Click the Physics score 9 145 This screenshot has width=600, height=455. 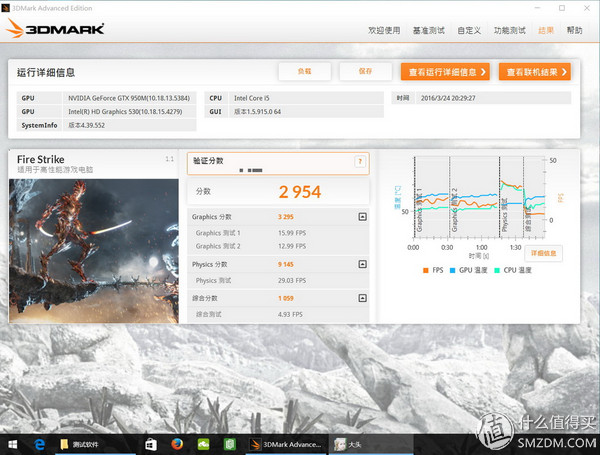[285, 264]
